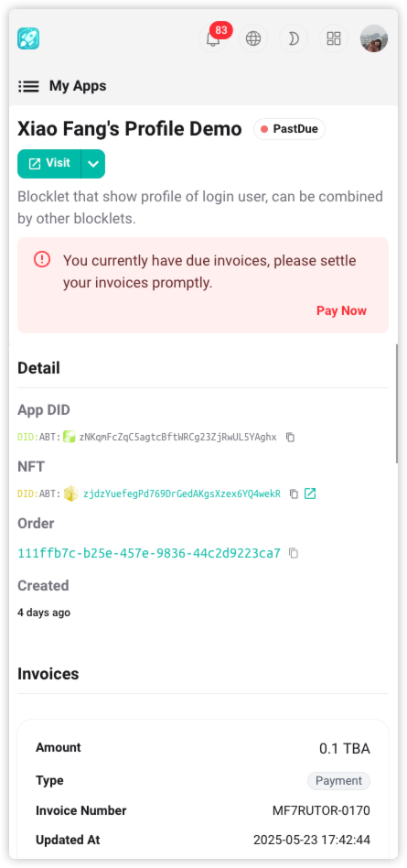The image size is (407, 868).
Task: Click the rocket launcher logo
Action: click(x=28, y=38)
